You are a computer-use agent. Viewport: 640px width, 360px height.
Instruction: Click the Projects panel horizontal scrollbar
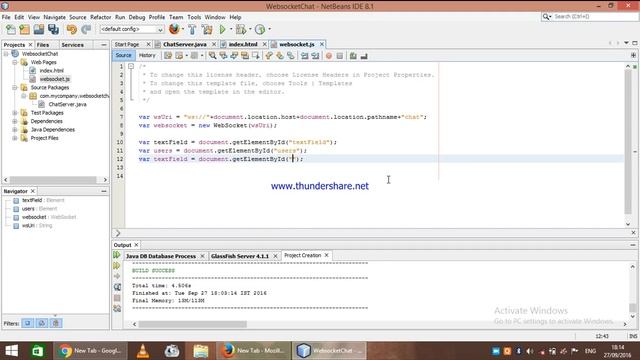click(x=53, y=180)
